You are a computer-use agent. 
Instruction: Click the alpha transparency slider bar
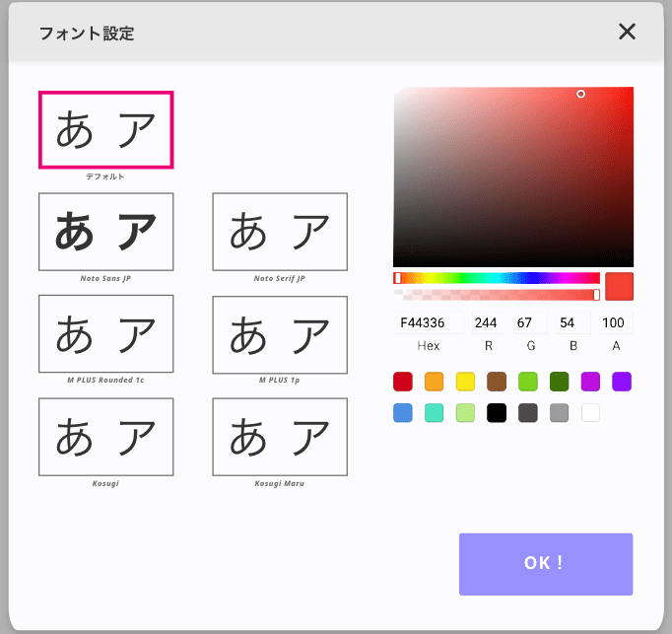pyautogui.click(x=497, y=295)
